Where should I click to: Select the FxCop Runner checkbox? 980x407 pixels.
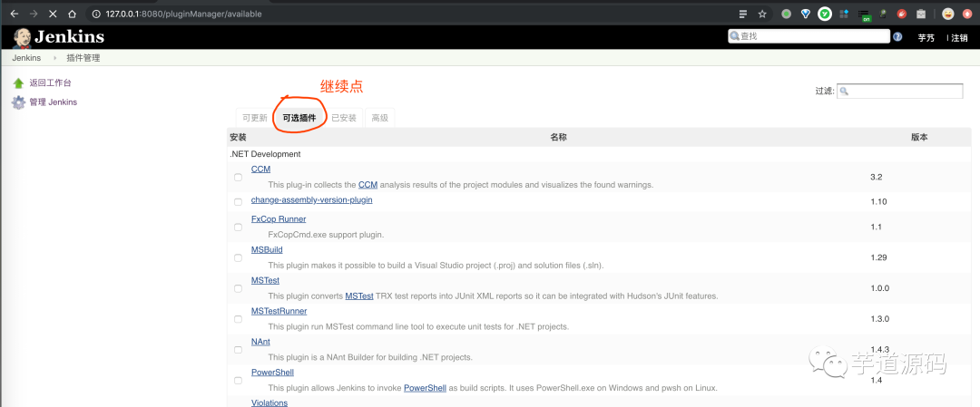(238, 228)
